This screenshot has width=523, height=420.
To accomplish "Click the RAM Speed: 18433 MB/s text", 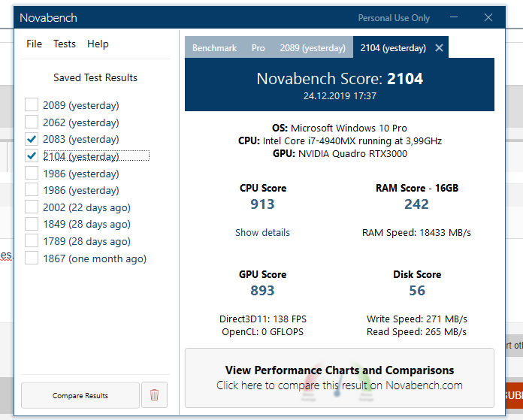I will 416,232.
